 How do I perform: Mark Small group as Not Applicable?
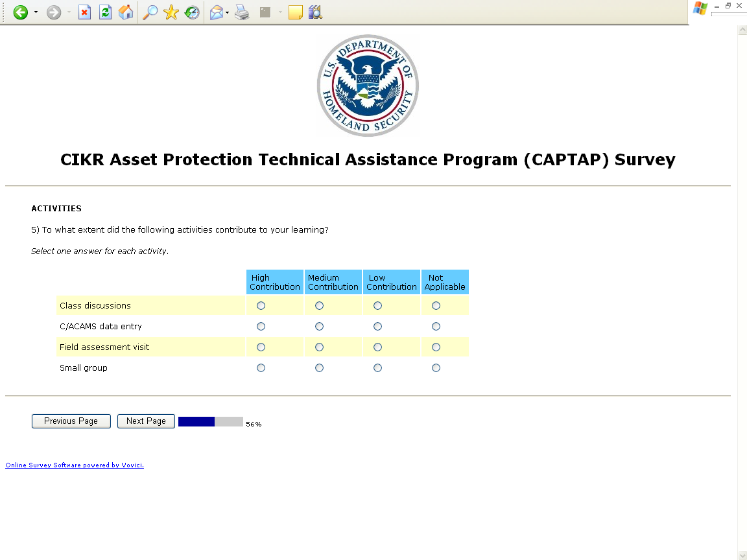(x=436, y=367)
